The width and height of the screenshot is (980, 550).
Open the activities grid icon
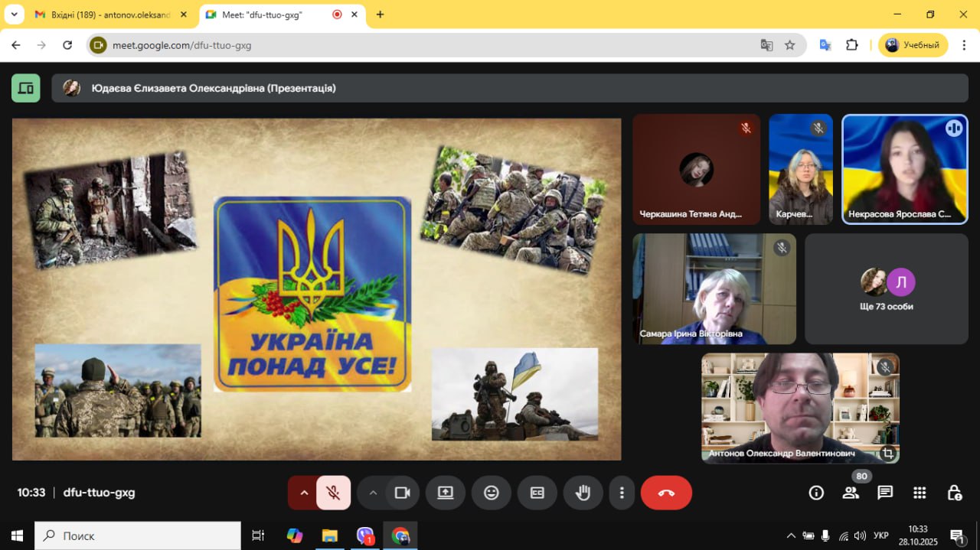(920, 493)
